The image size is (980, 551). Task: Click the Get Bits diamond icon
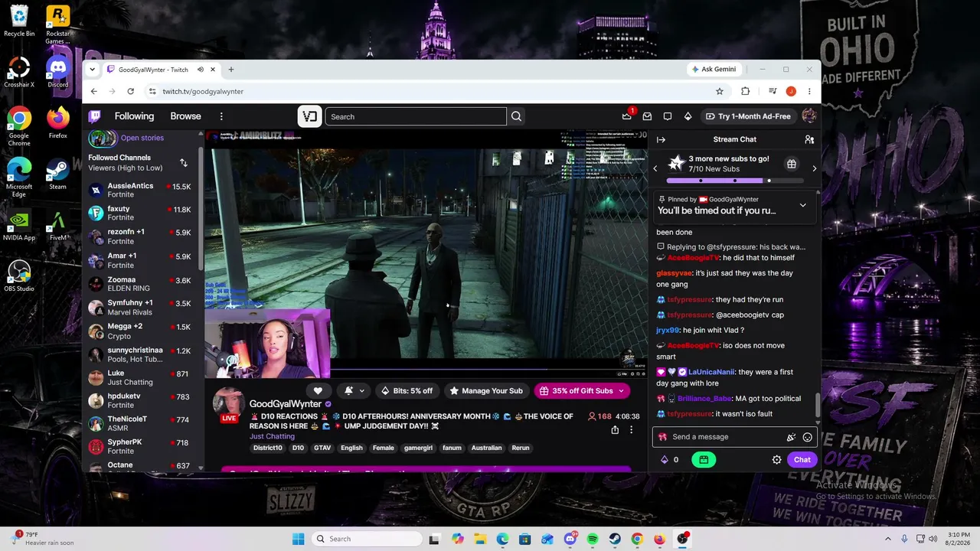click(x=688, y=116)
